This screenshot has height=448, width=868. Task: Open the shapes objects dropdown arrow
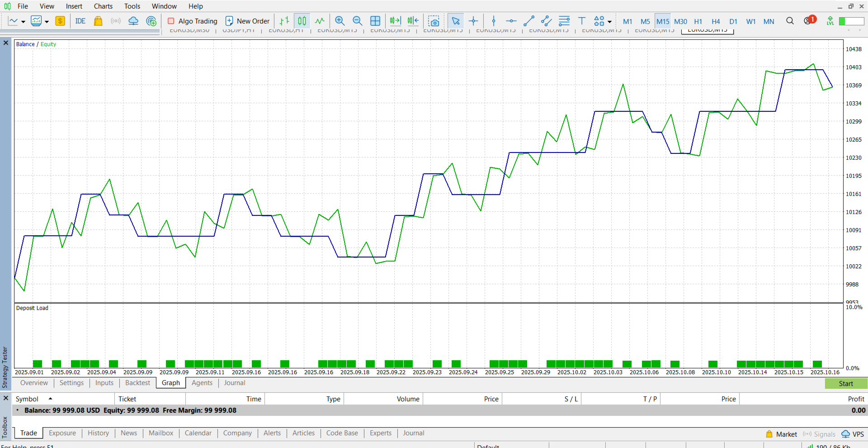pos(609,21)
